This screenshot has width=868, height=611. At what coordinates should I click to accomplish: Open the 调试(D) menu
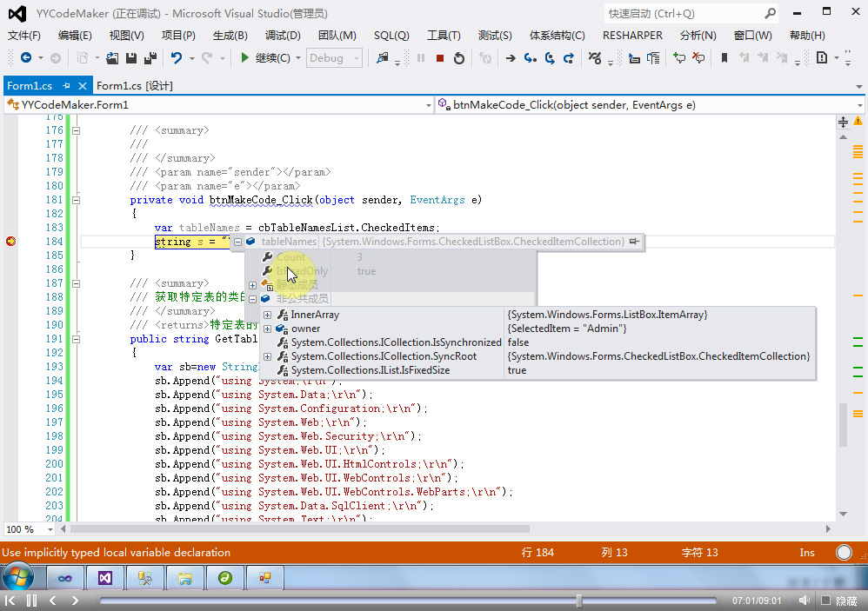coord(283,36)
